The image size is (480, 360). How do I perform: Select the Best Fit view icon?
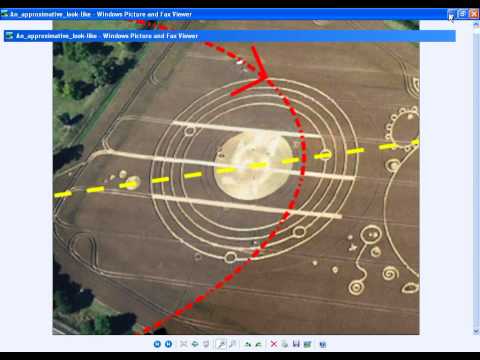(183, 344)
